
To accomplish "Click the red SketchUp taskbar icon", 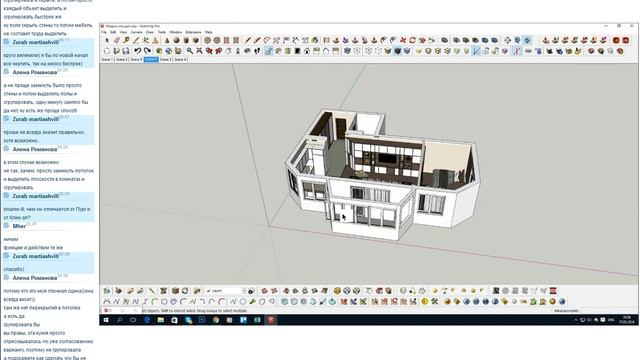I will [271, 320].
